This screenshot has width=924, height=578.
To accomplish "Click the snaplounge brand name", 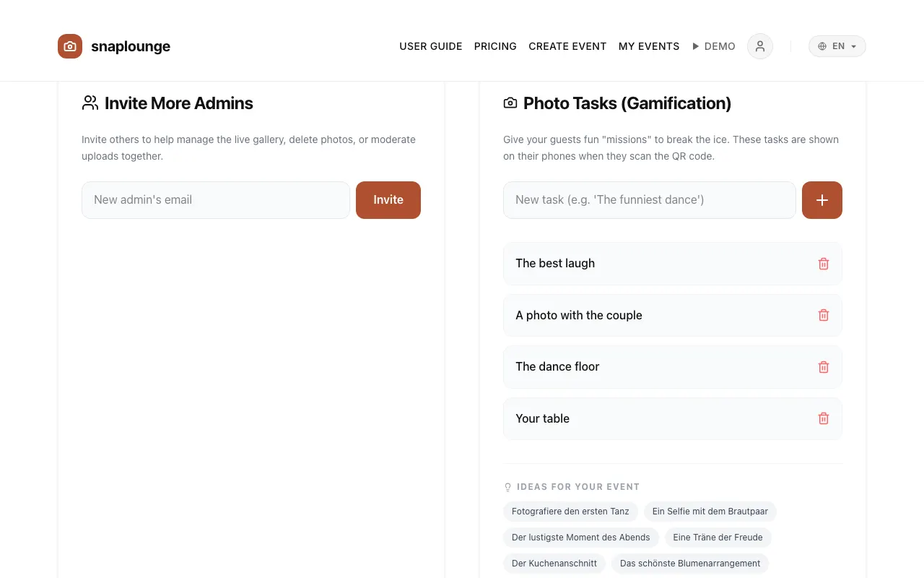I will coord(131,46).
